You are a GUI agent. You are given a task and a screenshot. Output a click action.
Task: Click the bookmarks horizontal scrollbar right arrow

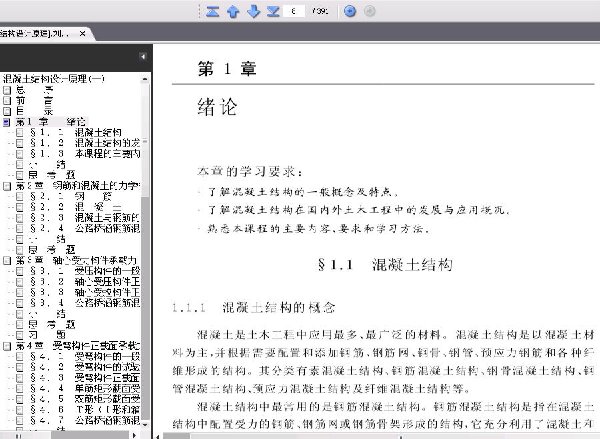[x=134, y=435]
